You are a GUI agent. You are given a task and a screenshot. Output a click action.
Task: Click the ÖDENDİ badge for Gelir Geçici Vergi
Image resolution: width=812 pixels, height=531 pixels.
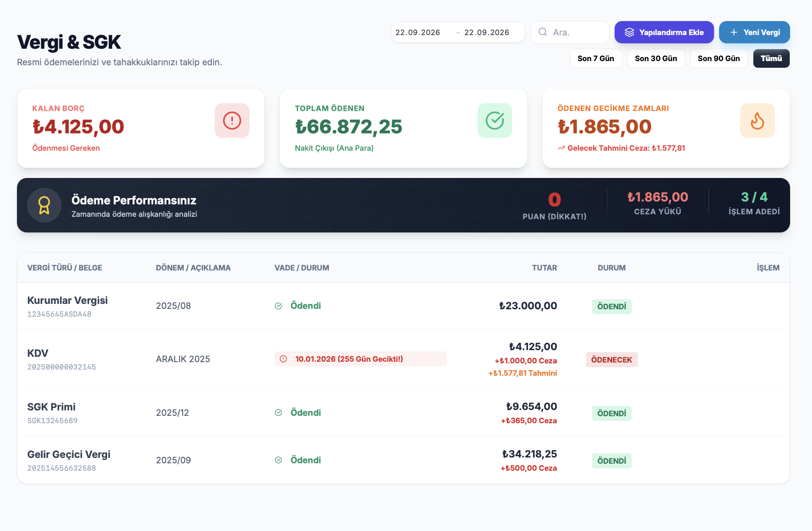point(612,461)
